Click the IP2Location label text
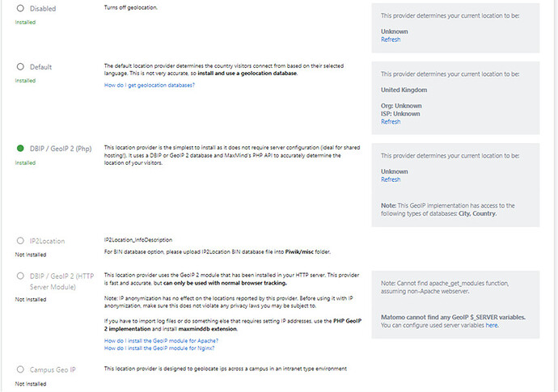This screenshot has width=558, height=392. pos(47,241)
